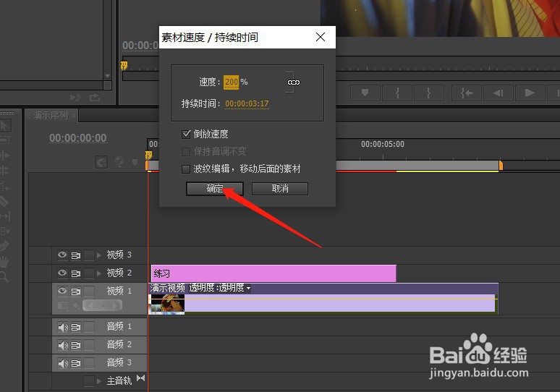
Task: Close the 素材速度 / 持续时间 dialog
Action: [321, 37]
